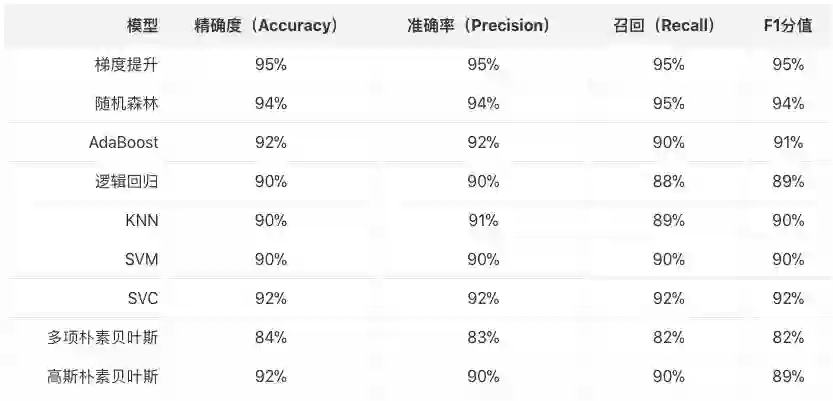Select the 高斯朴素贝叶斯 model name cell
This screenshot has height=401, width=833.
103,377
